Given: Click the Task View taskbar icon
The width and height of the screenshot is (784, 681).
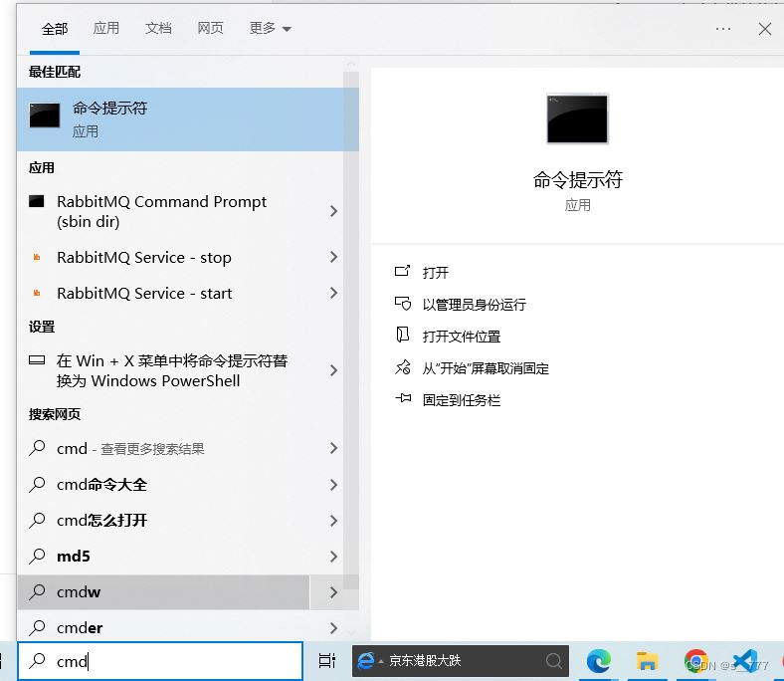Looking at the screenshot, I should [x=326, y=660].
